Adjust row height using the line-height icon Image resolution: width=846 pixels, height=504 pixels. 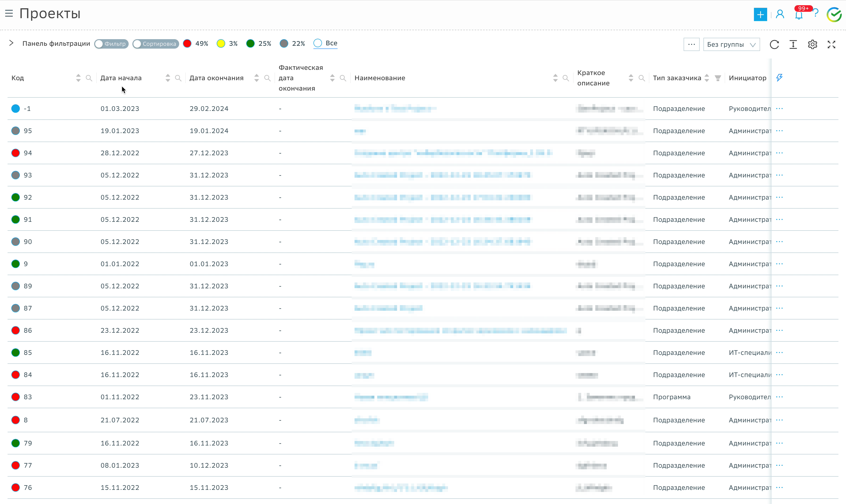(x=793, y=45)
